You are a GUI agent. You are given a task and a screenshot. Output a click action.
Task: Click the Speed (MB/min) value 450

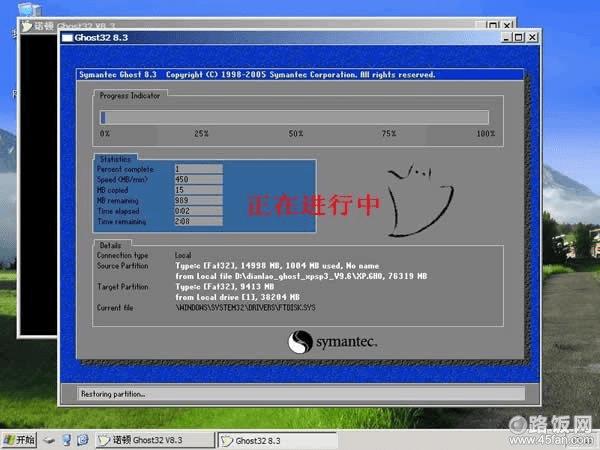(199, 179)
